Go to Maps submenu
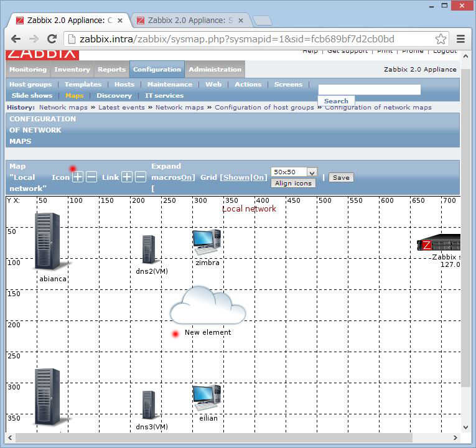This screenshot has width=476, height=448. point(75,96)
